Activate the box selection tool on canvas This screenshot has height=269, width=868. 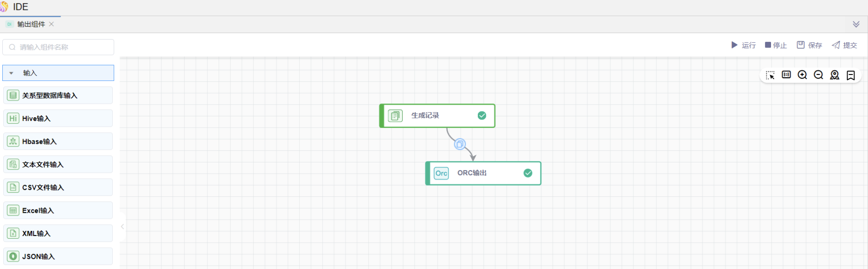(770, 75)
